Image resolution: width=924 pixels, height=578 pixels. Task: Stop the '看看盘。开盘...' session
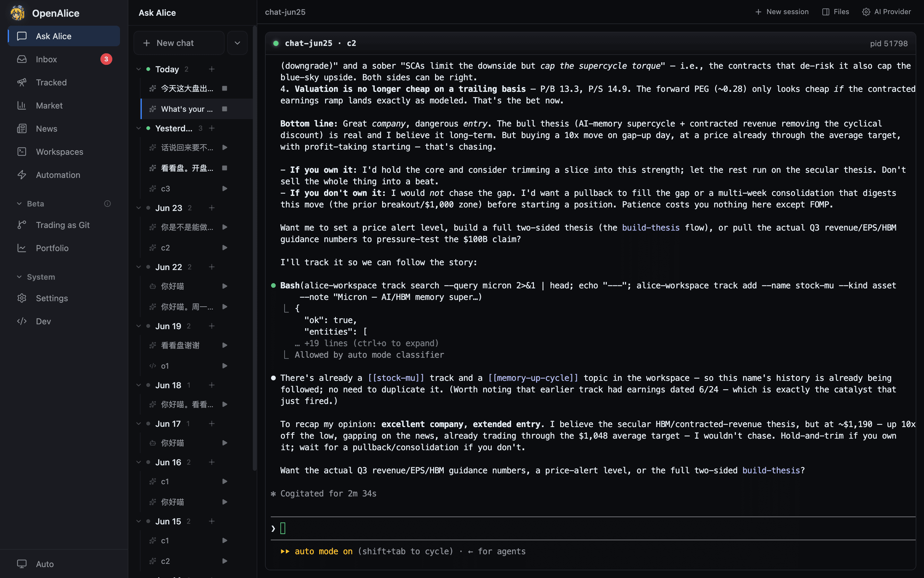point(225,168)
